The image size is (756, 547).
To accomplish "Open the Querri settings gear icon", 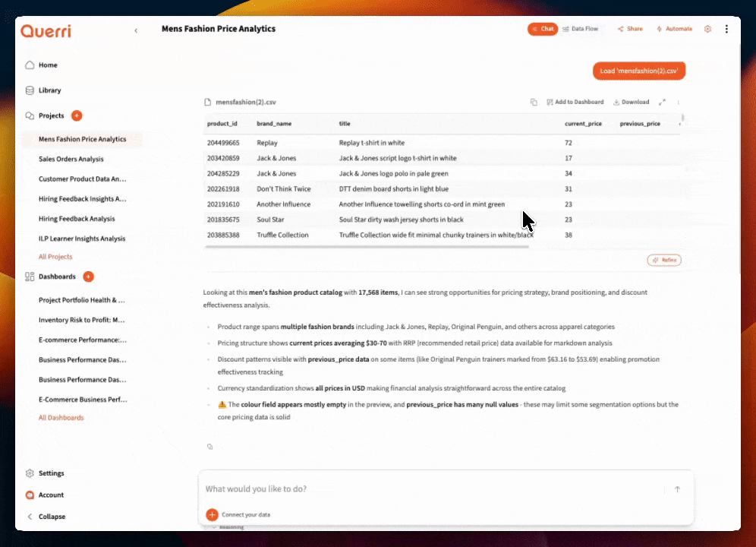I will click(707, 29).
